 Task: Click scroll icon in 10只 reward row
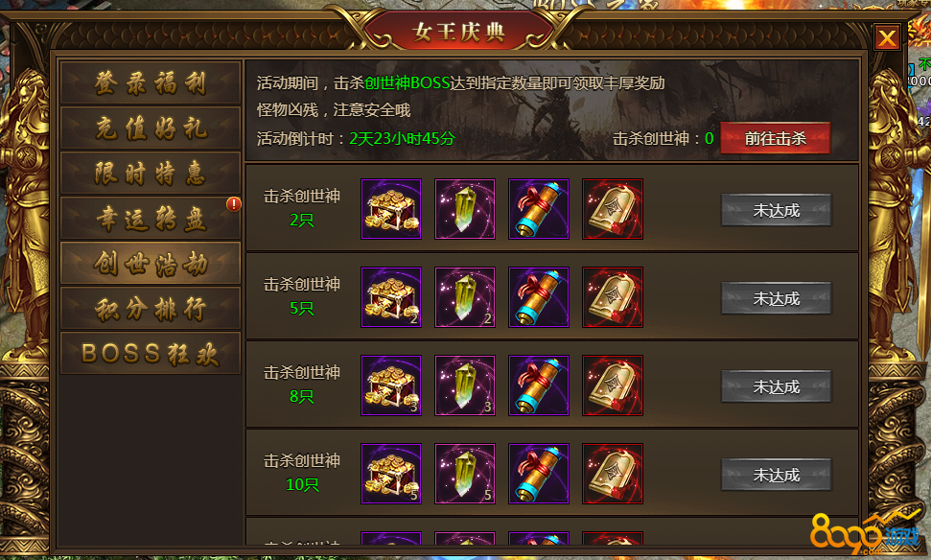(539, 474)
